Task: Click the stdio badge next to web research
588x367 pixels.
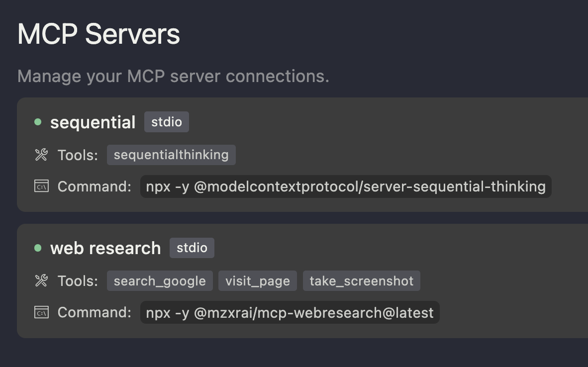Action: click(x=192, y=248)
